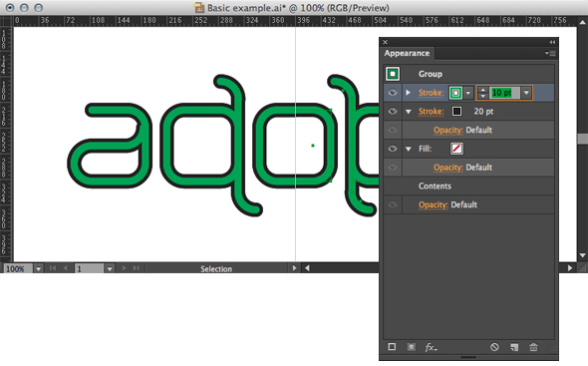Click the 20 pt stroke weight value
The width and height of the screenshot is (588, 366).
(x=483, y=112)
